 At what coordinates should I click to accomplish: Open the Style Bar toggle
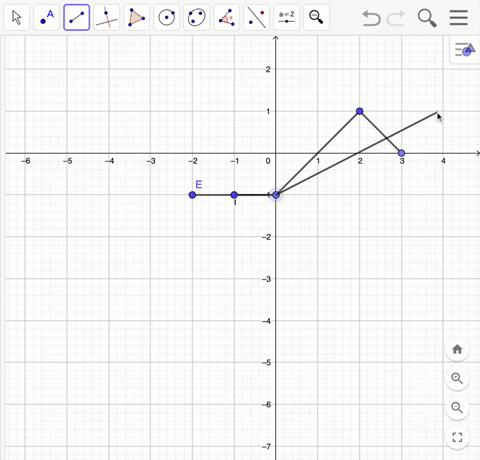click(465, 50)
